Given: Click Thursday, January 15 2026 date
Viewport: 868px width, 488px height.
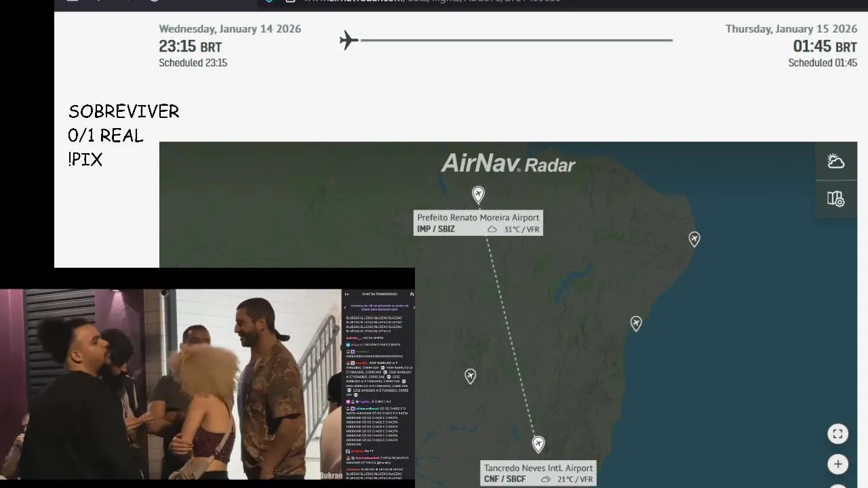Looking at the screenshot, I should [x=791, y=29].
